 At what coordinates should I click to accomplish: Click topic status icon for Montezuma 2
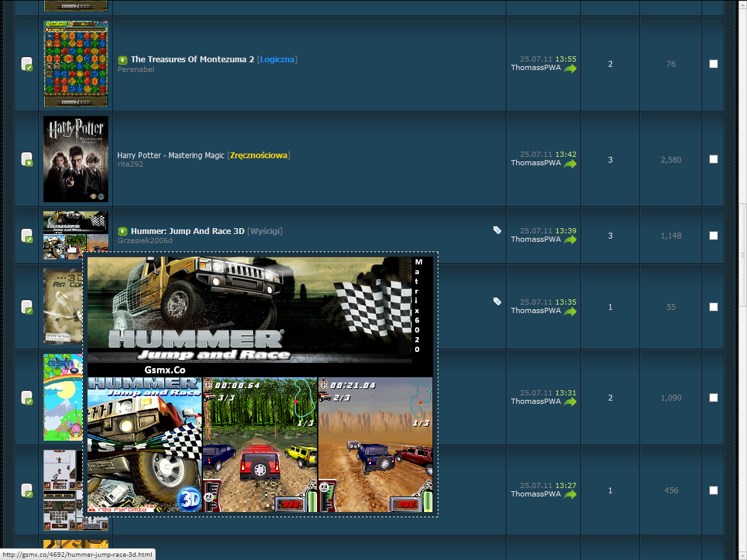coord(27,64)
